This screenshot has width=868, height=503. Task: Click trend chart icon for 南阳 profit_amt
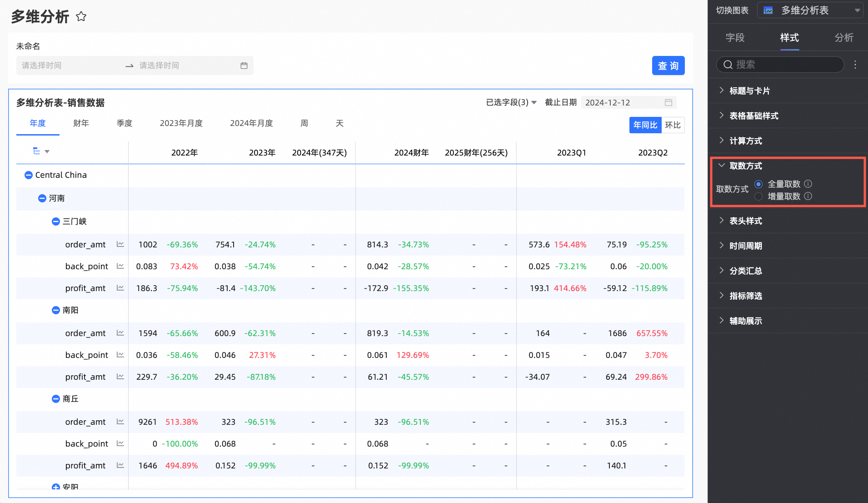[120, 377]
